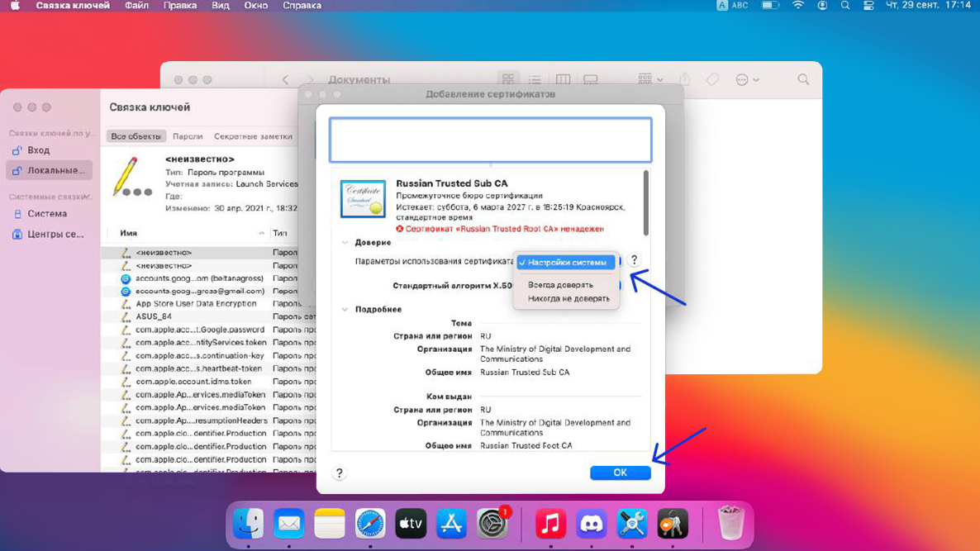Open System Preferences in the dock
This screenshot has width=980, height=551.
pos(492,524)
